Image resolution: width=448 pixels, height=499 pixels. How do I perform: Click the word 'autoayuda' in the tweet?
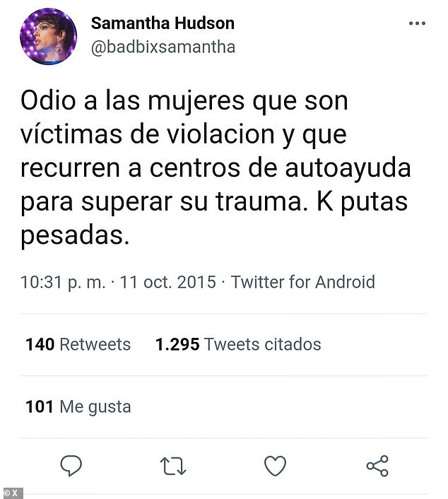click(348, 168)
